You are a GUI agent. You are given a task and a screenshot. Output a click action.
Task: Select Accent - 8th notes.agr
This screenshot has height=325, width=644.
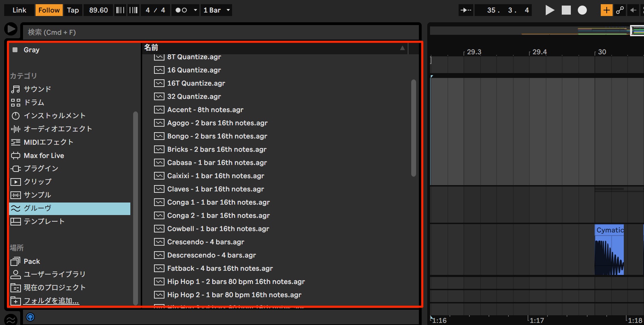tap(205, 110)
